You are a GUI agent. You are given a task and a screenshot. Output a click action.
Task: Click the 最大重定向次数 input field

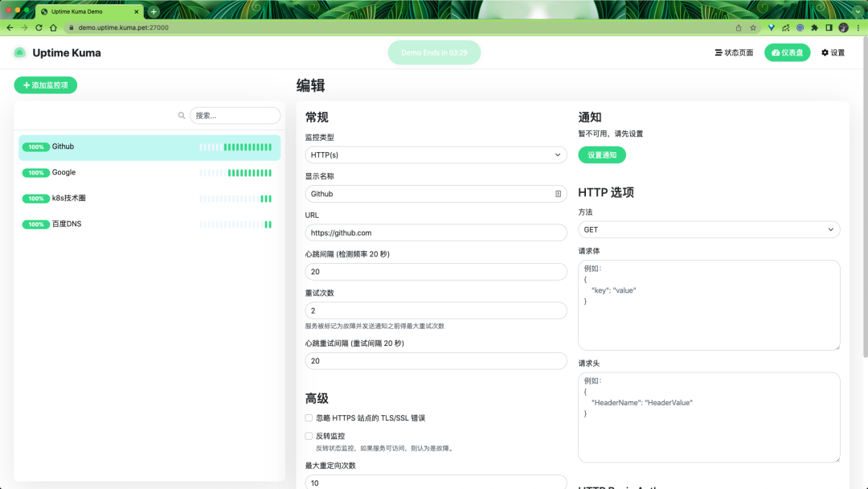coord(436,482)
